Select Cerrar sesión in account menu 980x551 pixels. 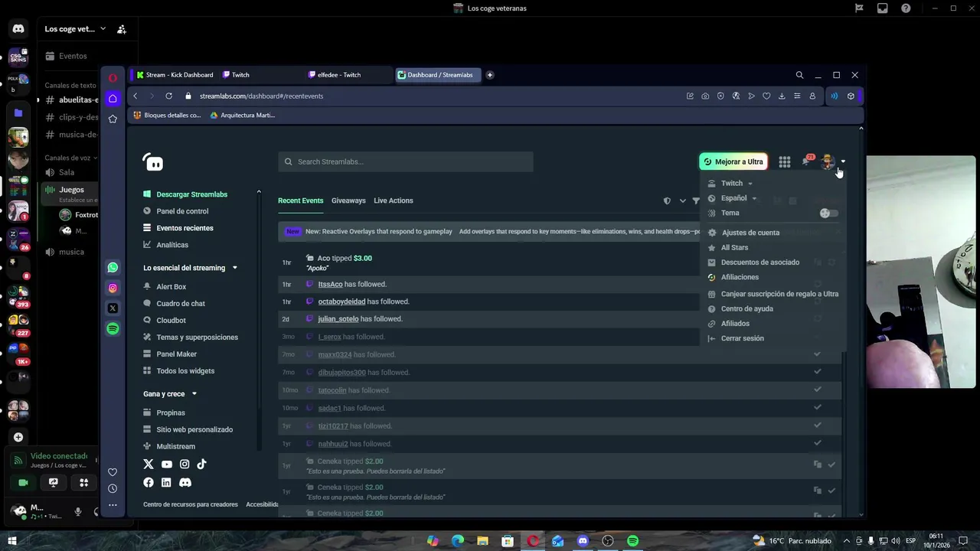pos(743,338)
